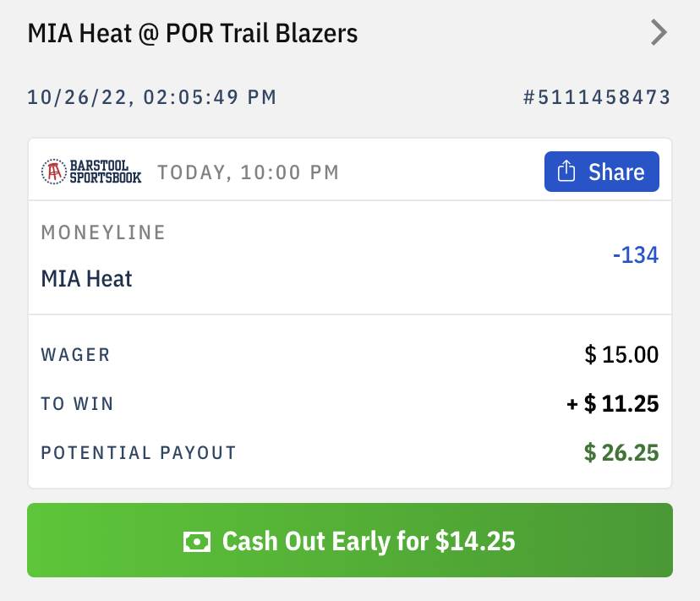This screenshot has height=601, width=700.
Task: Select the MIA Heat pick
Action: [86, 278]
